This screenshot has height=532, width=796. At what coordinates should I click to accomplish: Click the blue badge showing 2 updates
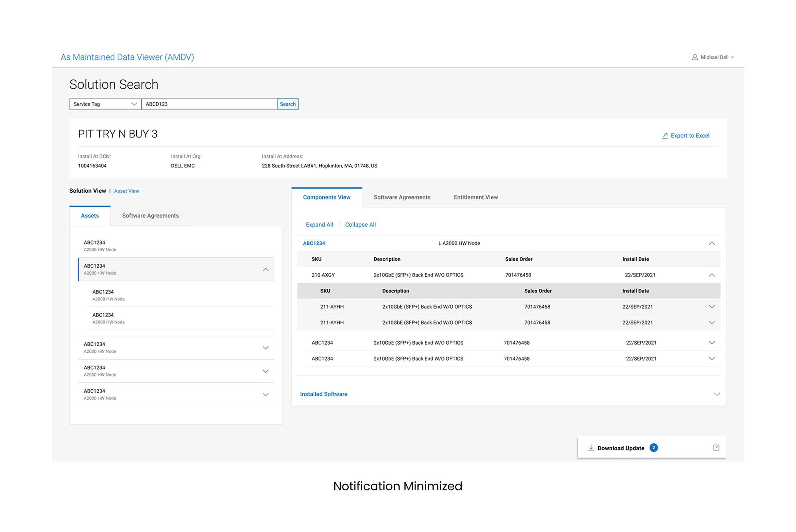tap(653, 448)
